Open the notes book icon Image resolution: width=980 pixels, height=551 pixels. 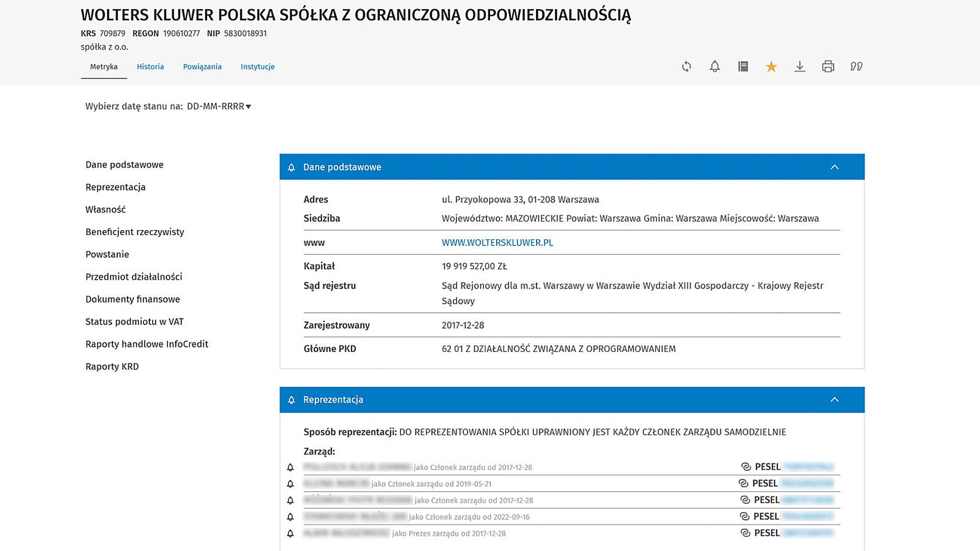pyautogui.click(x=743, y=67)
